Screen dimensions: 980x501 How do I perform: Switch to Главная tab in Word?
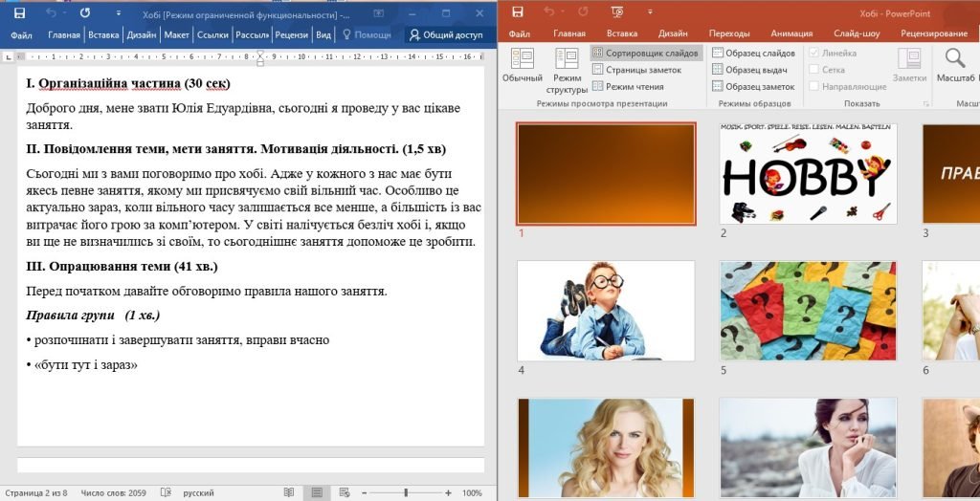coord(64,35)
